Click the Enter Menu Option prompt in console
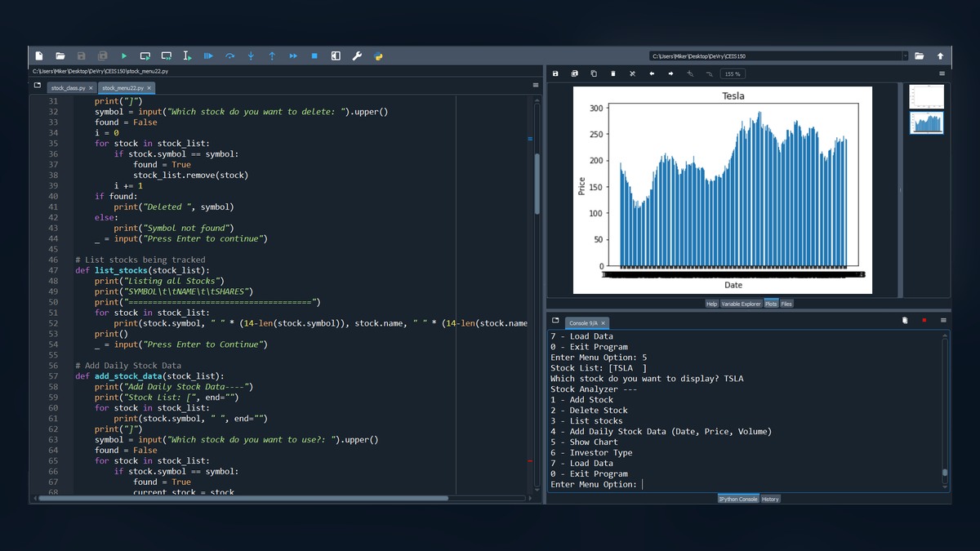 594,484
